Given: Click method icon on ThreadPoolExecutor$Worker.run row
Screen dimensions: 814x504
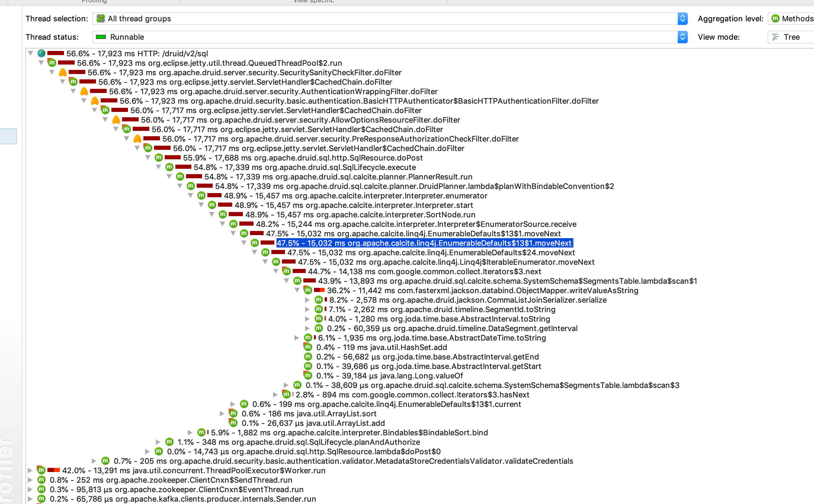Looking at the screenshot, I should click(x=41, y=470).
